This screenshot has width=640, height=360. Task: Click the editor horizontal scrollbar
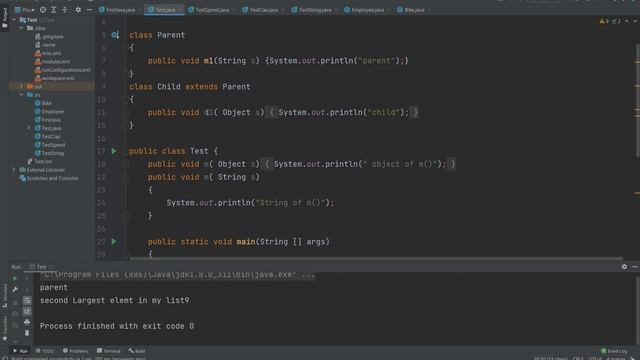[375, 259]
